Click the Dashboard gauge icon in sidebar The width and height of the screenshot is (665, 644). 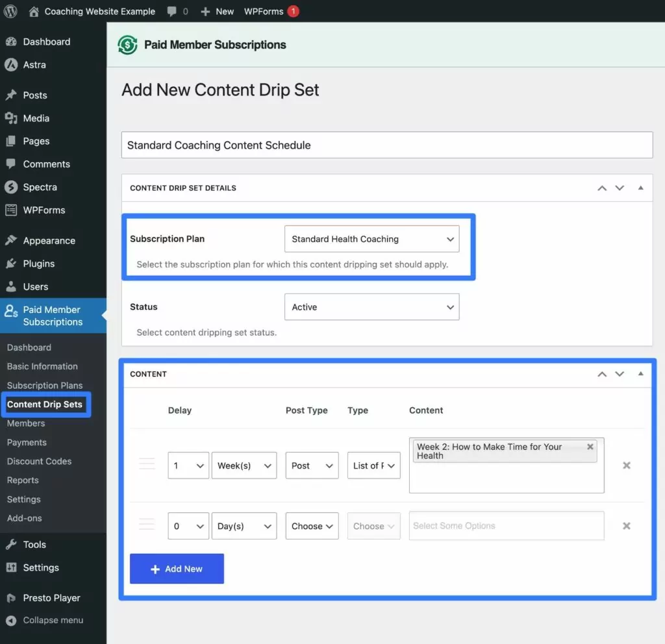(12, 42)
